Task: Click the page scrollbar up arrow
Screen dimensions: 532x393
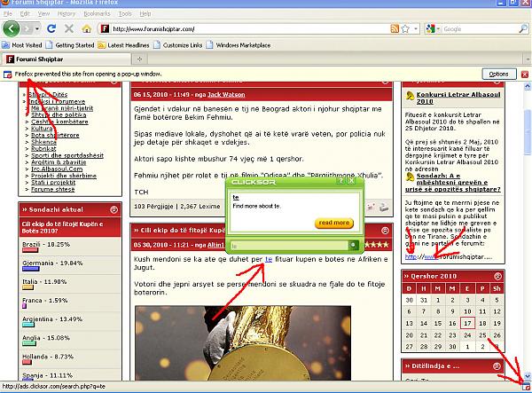Action: pos(528,86)
